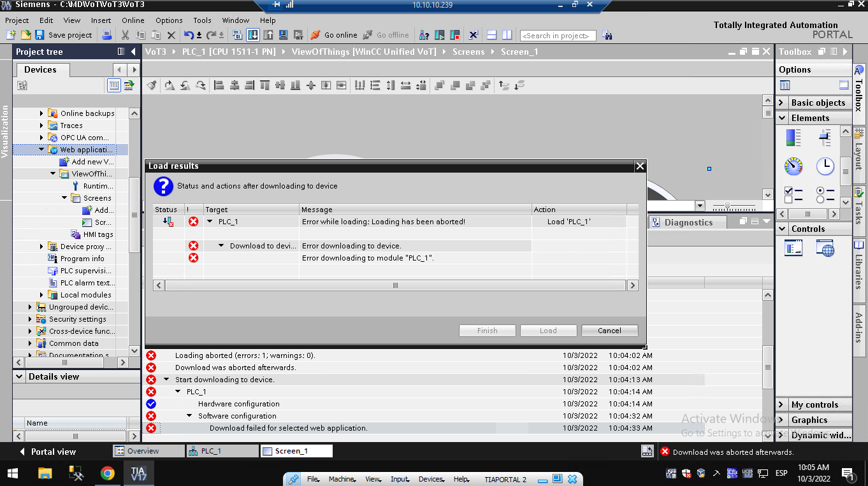The height and width of the screenshot is (486, 868).
Task: Open the Options menu
Action: point(169,20)
